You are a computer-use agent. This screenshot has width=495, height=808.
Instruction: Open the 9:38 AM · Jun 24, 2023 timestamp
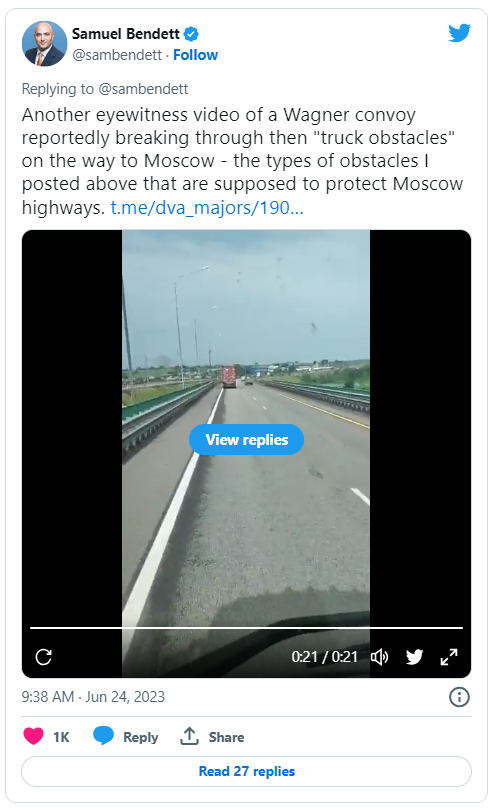click(x=93, y=697)
